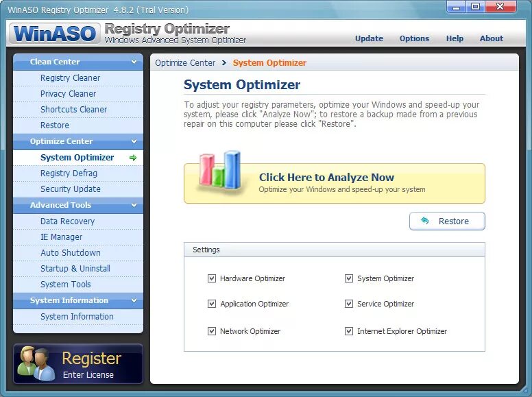This screenshot has height=397, width=532.
Task: Uncheck Hardware Optimizer
Action: click(x=212, y=278)
